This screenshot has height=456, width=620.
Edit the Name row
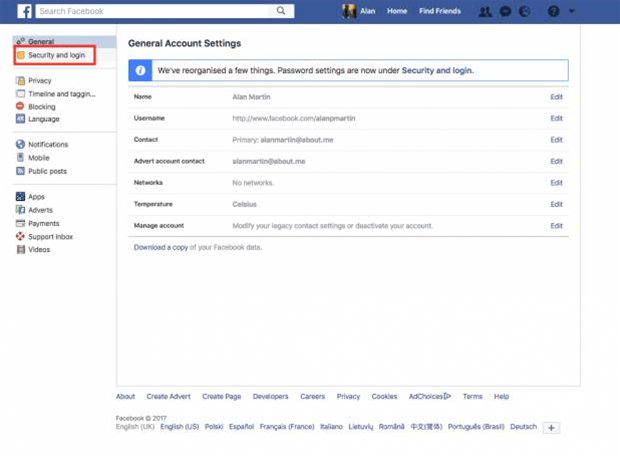tap(556, 97)
